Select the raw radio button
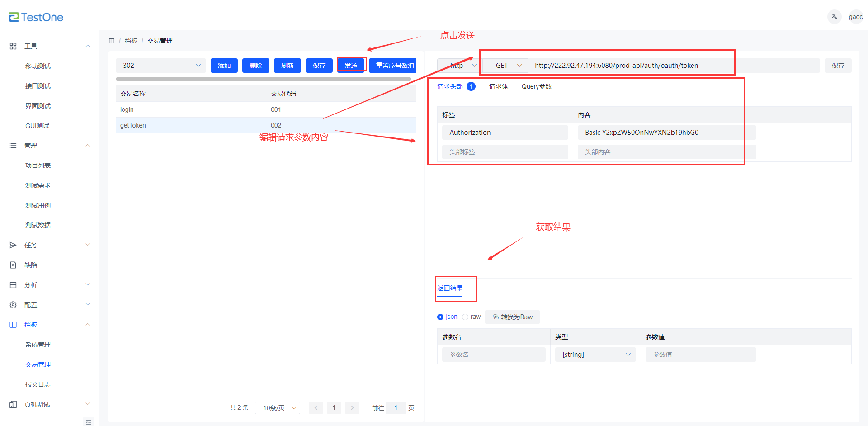This screenshot has width=868, height=426. [x=465, y=317]
